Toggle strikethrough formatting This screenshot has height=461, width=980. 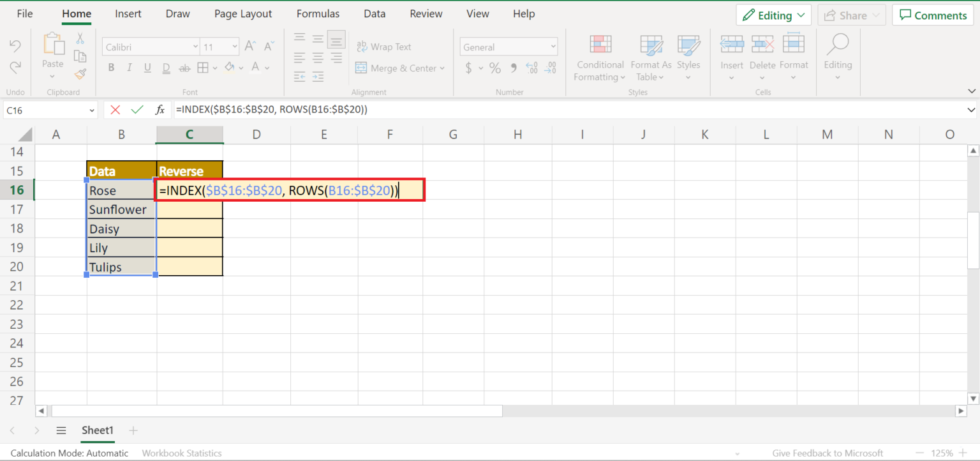184,67
